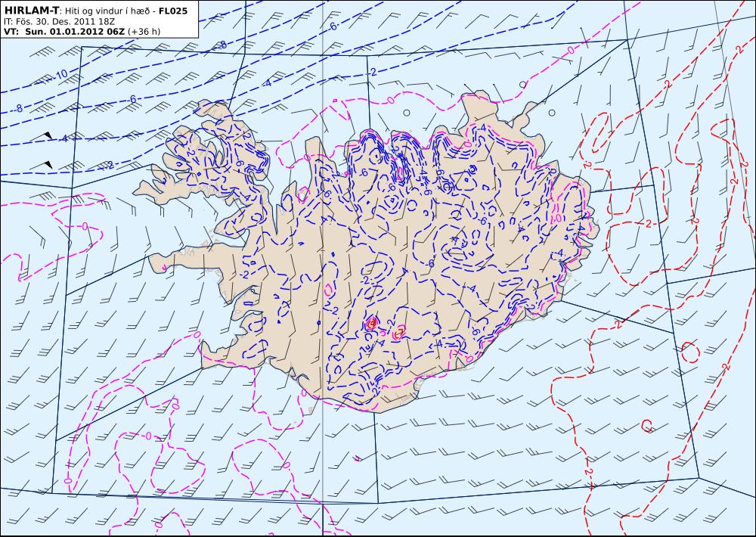Click the FL025 flight level label
756x537 pixels.
pyautogui.click(x=172, y=11)
